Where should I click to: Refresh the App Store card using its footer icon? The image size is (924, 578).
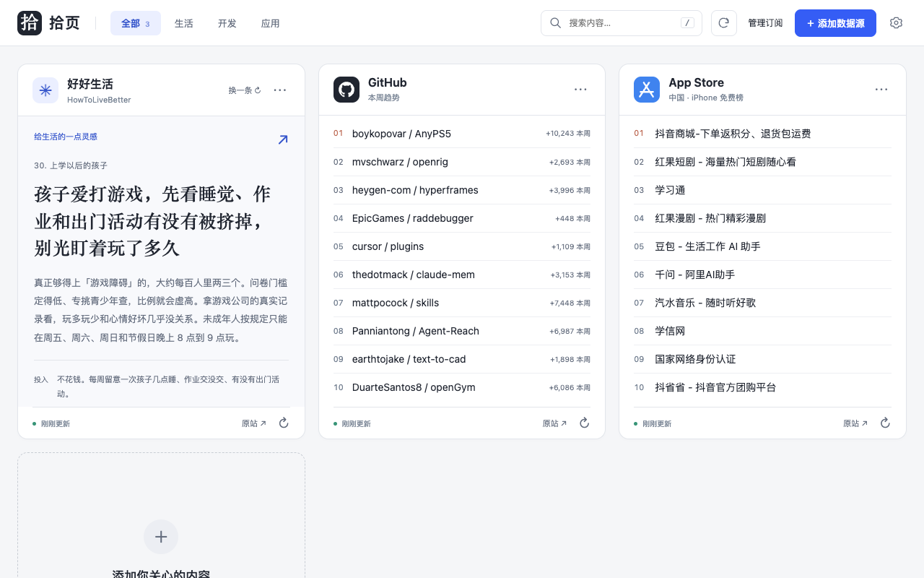(x=885, y=423)
